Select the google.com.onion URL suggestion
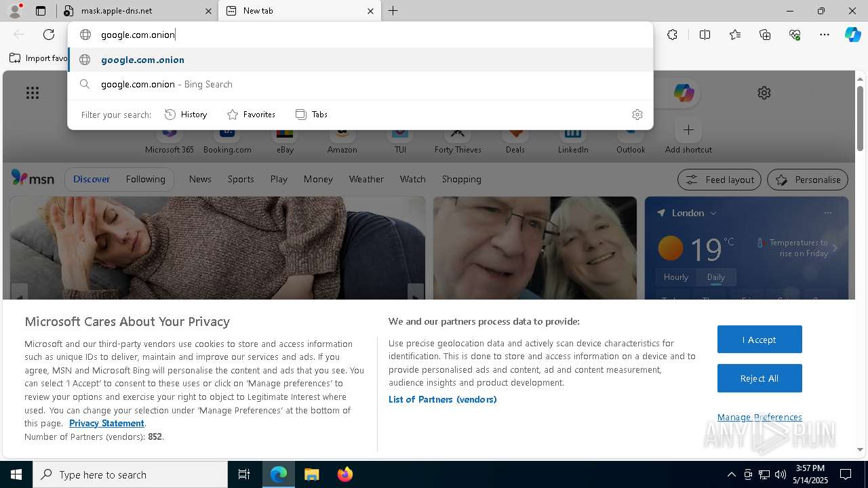Image resolution: width=868 pixels, height=488 pixels. pyautogui.click(x=360, y=60)
